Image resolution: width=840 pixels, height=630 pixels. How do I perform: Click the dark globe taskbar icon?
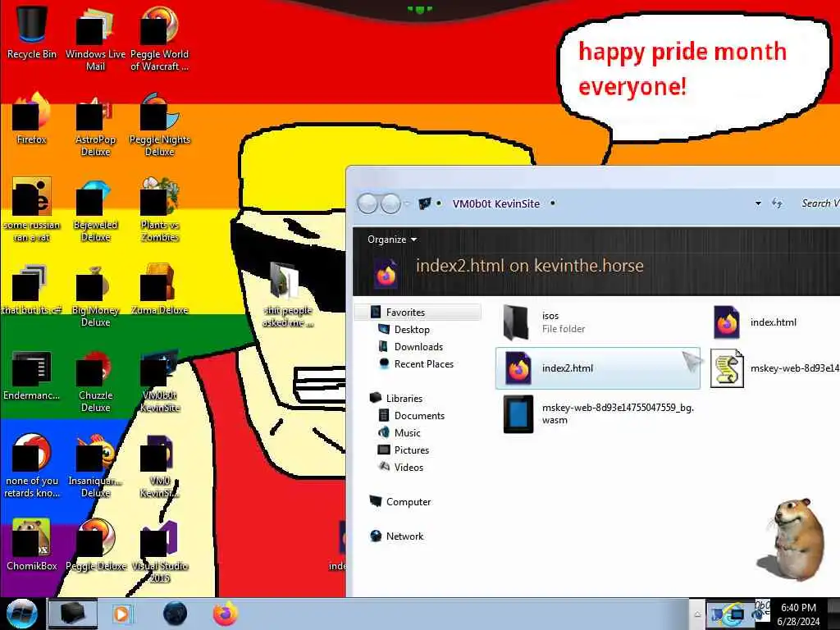(x=176, y=614)
